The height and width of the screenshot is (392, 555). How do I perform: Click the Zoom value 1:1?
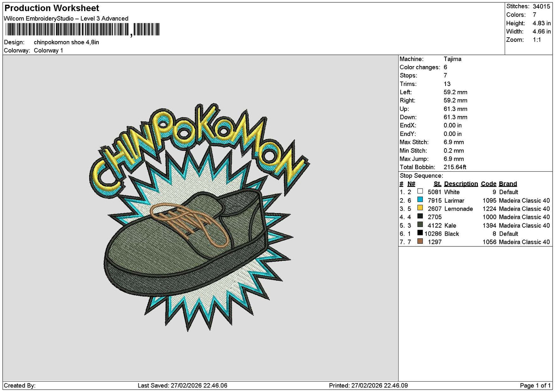coord(537,40)
